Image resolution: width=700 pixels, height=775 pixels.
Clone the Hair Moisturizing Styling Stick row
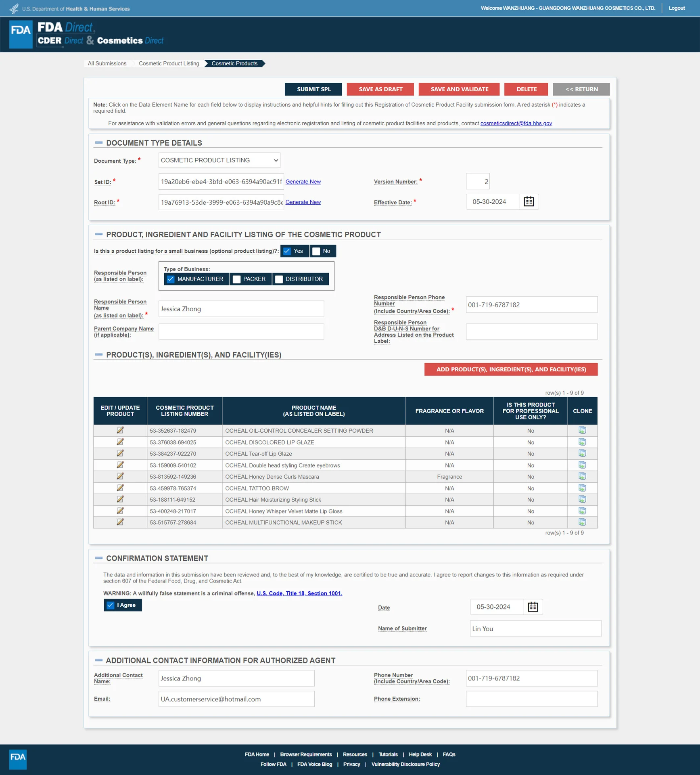582,499
